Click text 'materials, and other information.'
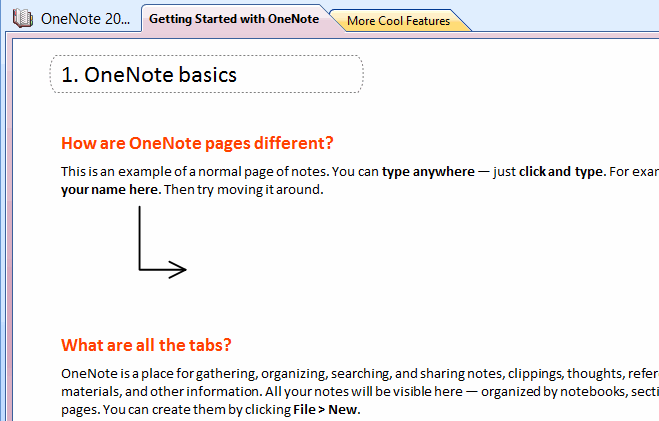 point(162,391)
